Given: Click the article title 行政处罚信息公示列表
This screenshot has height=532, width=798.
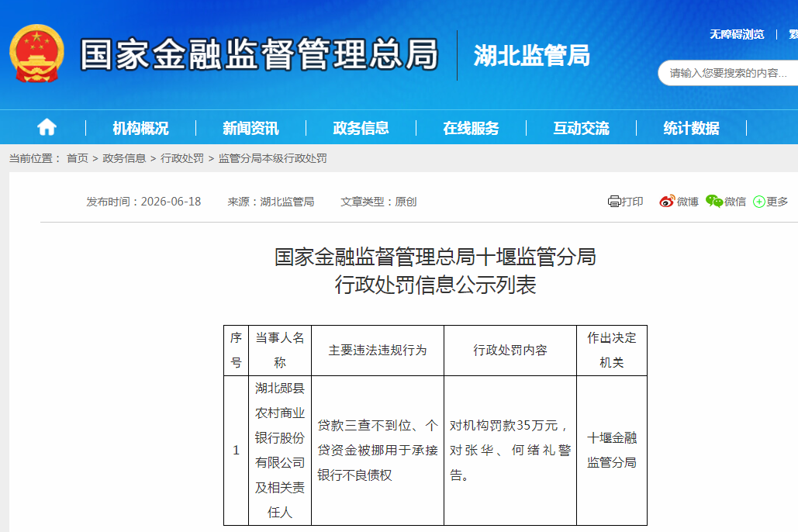Looking at the screenshot, I should coord(435,285).
